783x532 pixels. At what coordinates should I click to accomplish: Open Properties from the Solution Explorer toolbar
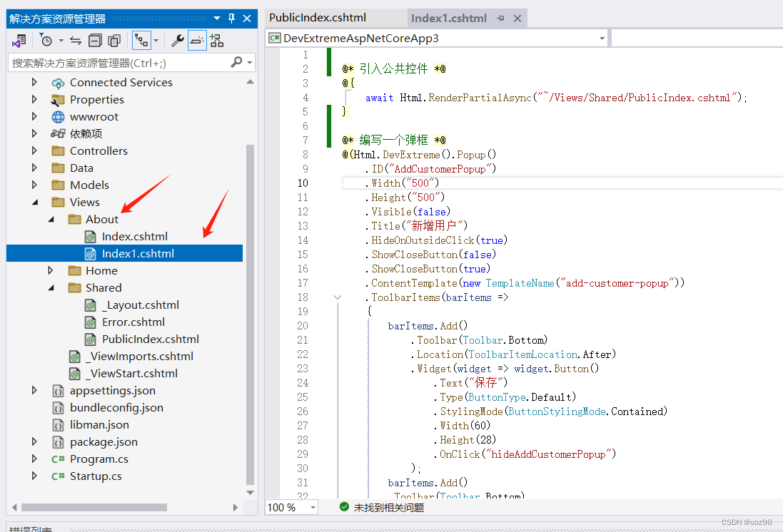click(178, 41)
